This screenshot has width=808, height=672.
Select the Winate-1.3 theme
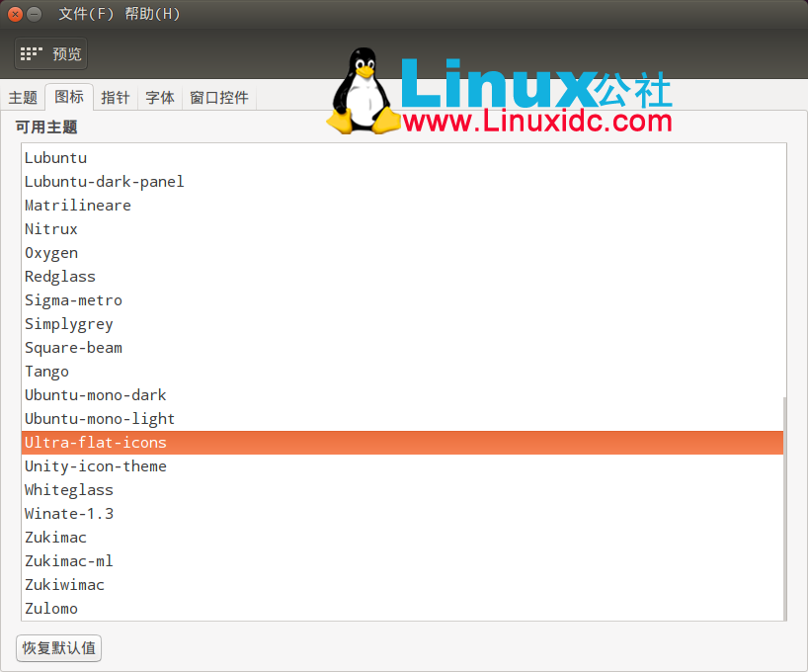[x=68, y=514]
